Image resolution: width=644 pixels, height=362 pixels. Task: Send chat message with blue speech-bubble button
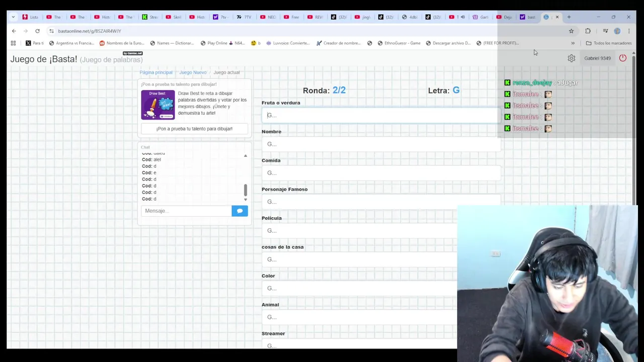click(x=239, y=211)
